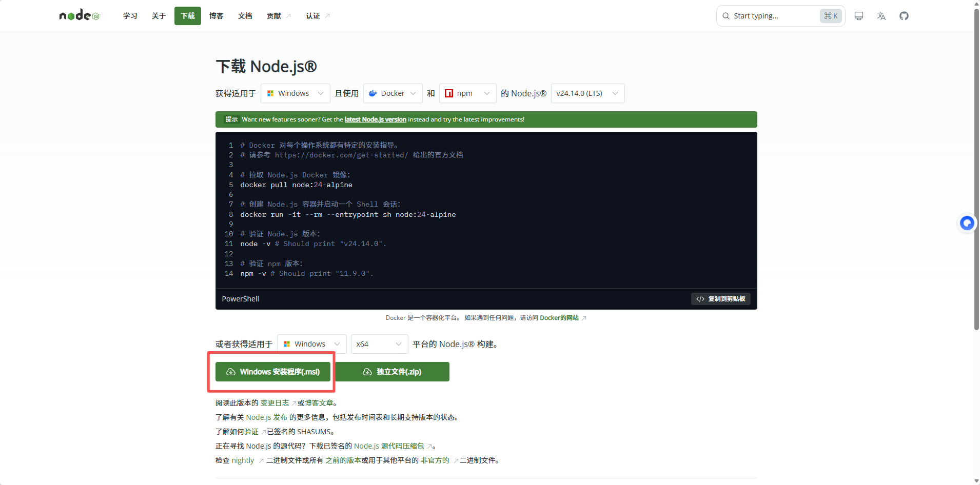Expand the npm package manager dropdown
The image size is (980, 485).
[x=468, y=93]
